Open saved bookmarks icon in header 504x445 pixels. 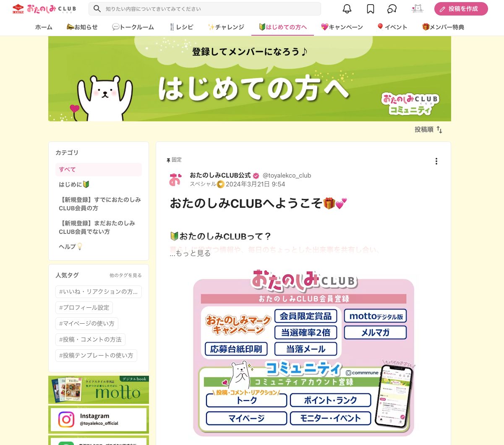tap(371, 9)
